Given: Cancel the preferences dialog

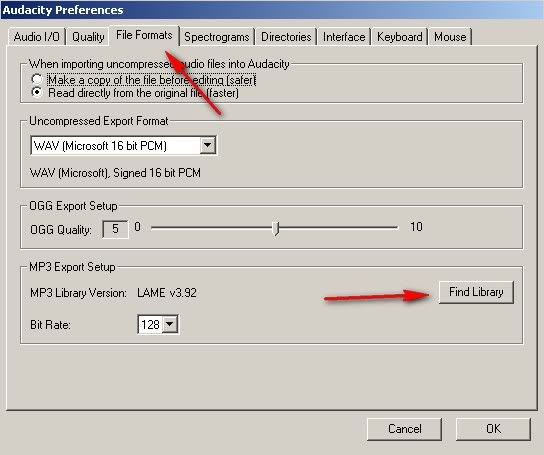Looking at the screenshot, I should [x=405, y=429].
